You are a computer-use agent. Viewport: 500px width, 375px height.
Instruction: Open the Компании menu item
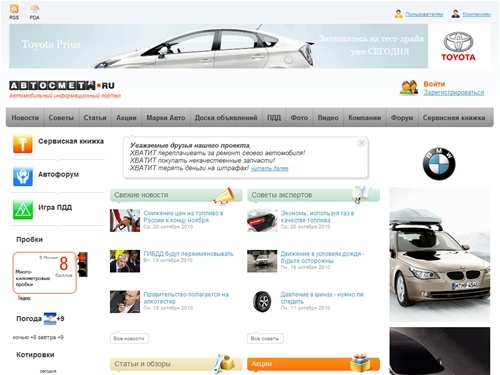coord(365,118)
